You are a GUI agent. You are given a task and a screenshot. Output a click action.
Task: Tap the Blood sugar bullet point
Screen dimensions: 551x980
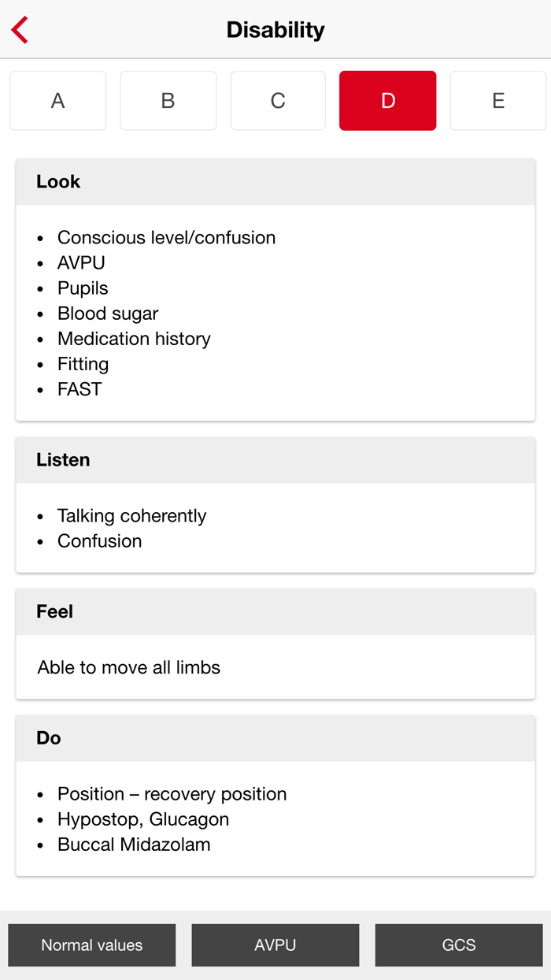coord(108,313)
